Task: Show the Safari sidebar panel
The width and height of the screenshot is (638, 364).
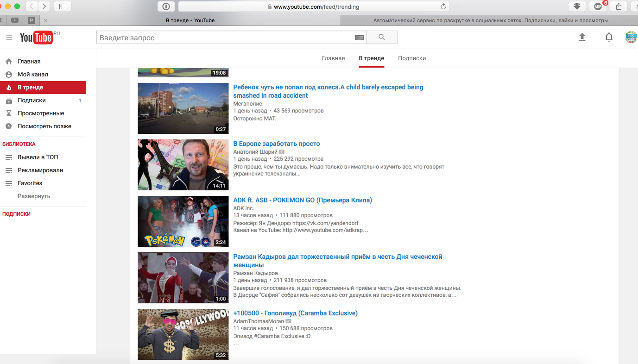Action: tap(63, 6)
